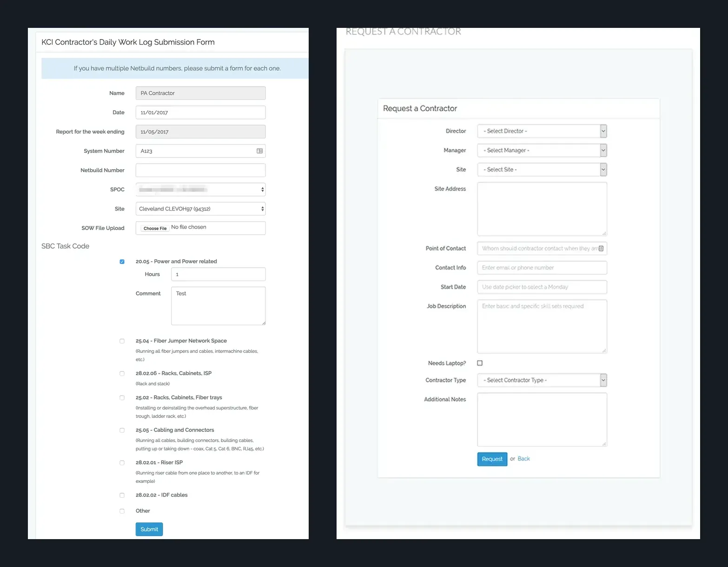Check the Other task code checkbox
The height and width of the screenshot is (567, 728).
point(122,511)
